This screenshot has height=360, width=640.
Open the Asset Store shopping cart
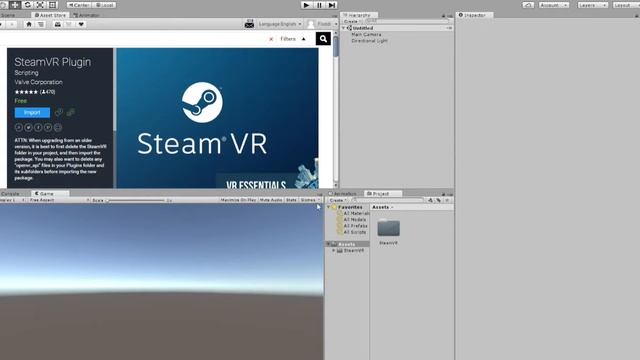tap(68, 24)
